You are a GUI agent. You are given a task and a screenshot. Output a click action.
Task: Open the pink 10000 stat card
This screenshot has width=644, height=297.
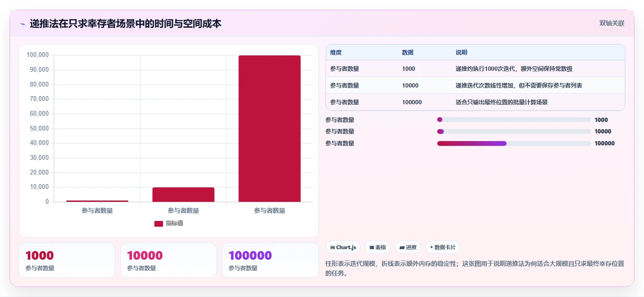[169, 260]
